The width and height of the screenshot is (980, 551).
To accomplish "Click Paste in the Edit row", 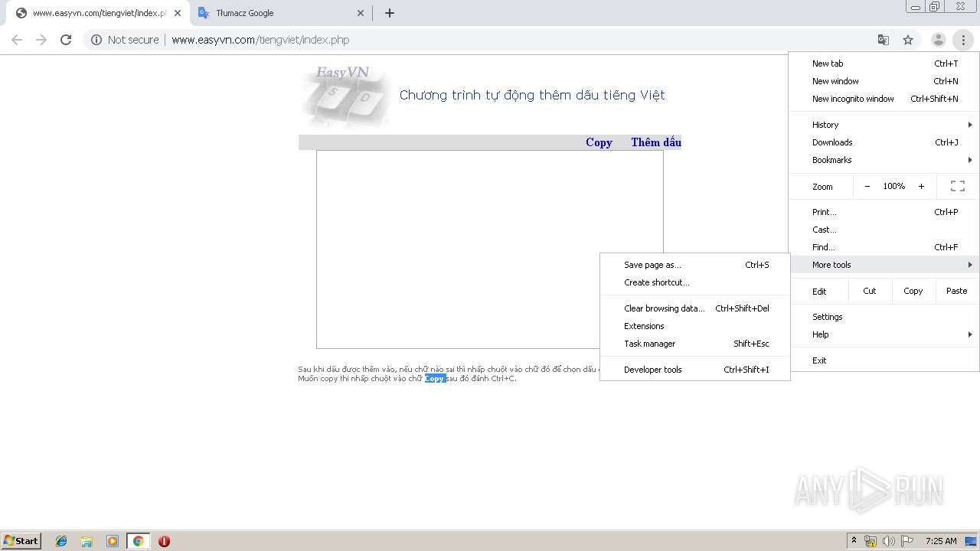I will (x=956, y=291).
